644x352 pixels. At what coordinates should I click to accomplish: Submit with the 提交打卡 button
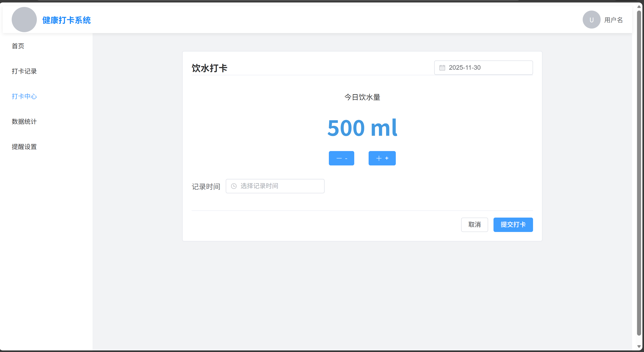coord(513,225)
